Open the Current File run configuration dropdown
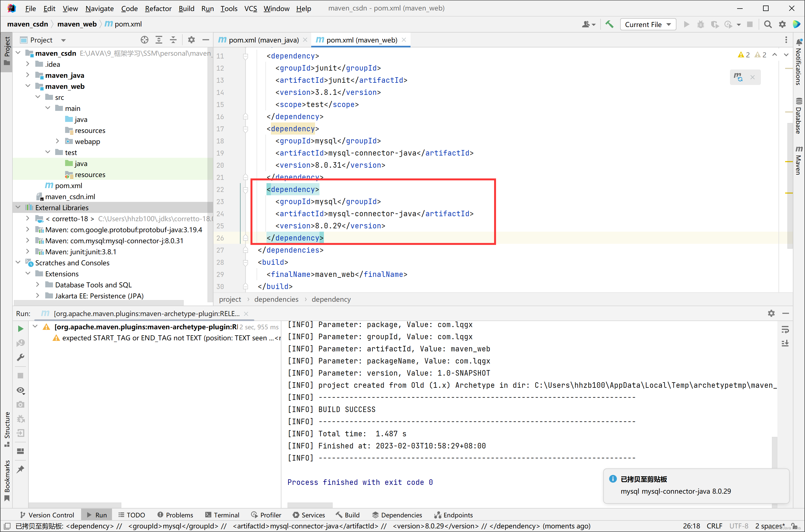Screen dimensions: 805x532 (x=648, y=24)
